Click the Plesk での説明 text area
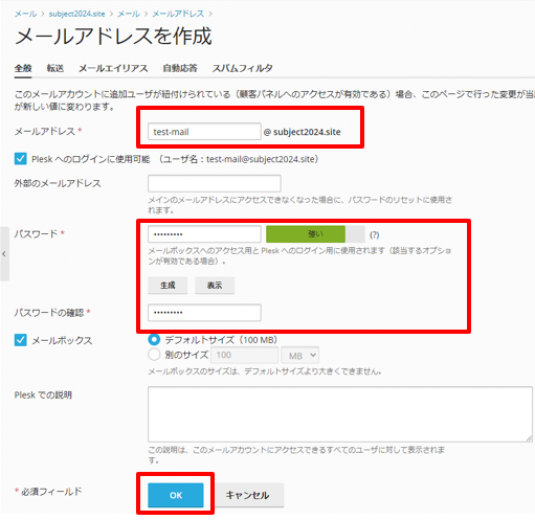 coord(340,414)
